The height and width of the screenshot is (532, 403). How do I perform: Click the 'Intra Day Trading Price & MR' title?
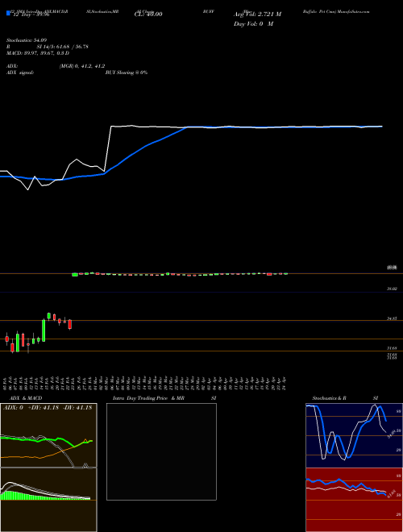148,398
